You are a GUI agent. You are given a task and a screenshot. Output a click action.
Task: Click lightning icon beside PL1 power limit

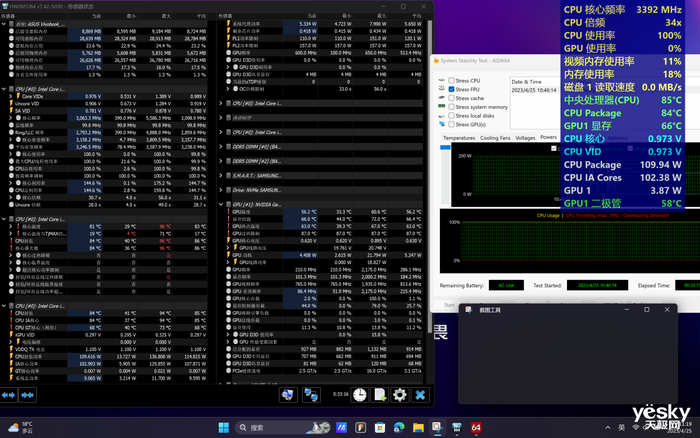tap(228, 38)
